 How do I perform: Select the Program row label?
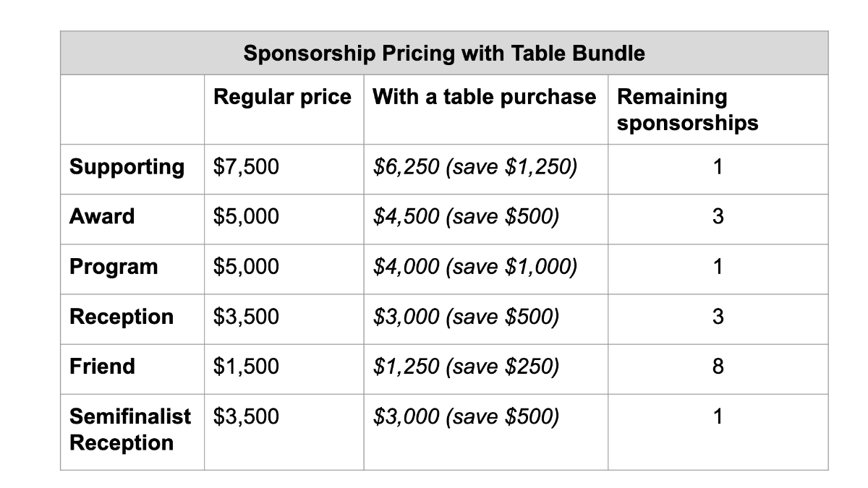114,267
